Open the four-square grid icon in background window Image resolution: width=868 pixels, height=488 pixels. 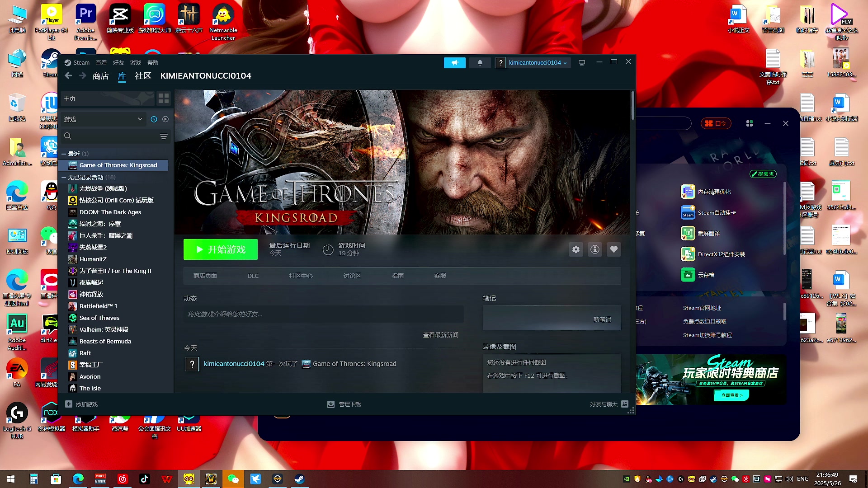click(750, 123)
